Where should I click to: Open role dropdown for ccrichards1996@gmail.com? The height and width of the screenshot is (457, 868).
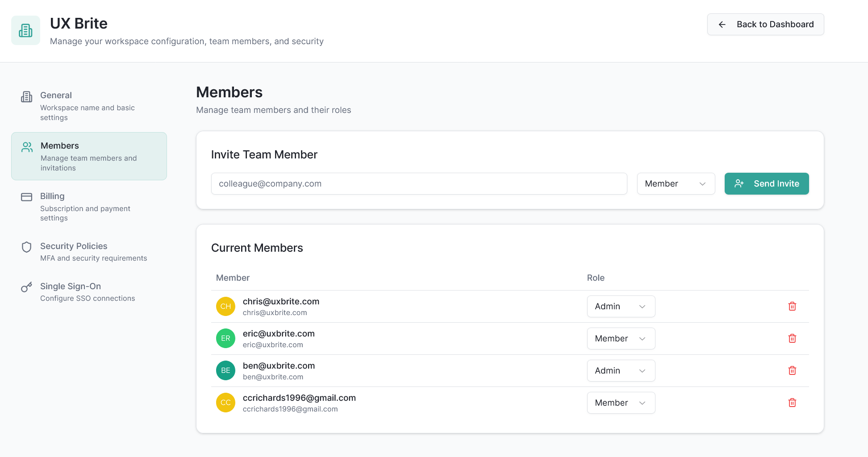[621, 403]
